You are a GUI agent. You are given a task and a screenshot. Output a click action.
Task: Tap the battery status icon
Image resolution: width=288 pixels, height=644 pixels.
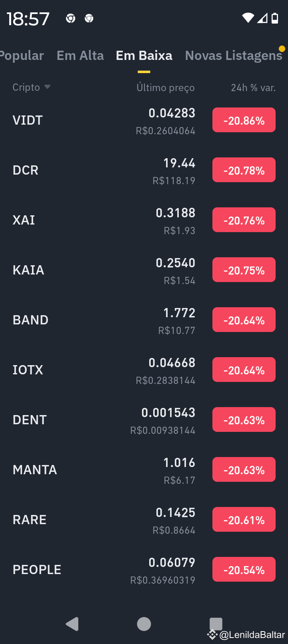click(x=275, y=18)
